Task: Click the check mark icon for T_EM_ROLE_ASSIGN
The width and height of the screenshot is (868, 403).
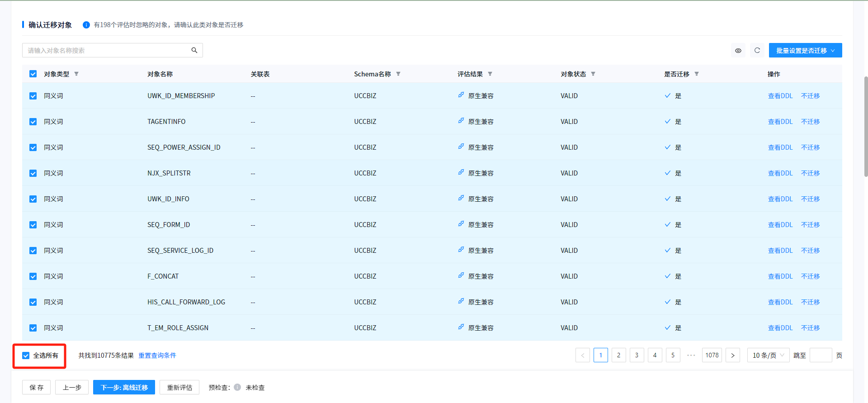Action: coord(668,327)
